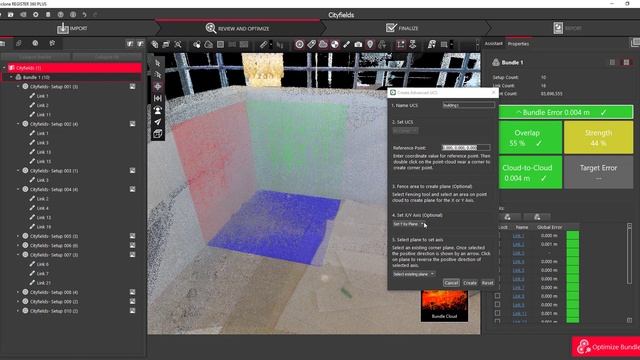Open the Set Y to Plane dropdown
This screenshot has height=360, width=640.
coord(409,224)
